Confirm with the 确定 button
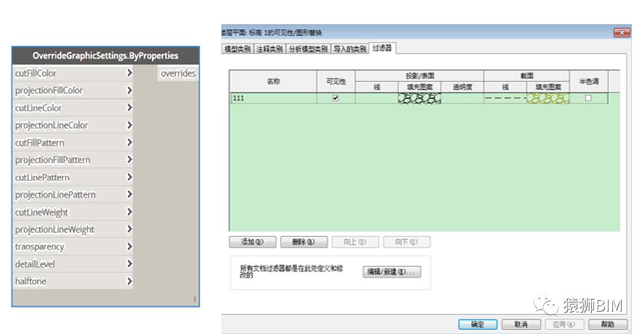Viewport: 644px width, 334px height. pos(478,324)
